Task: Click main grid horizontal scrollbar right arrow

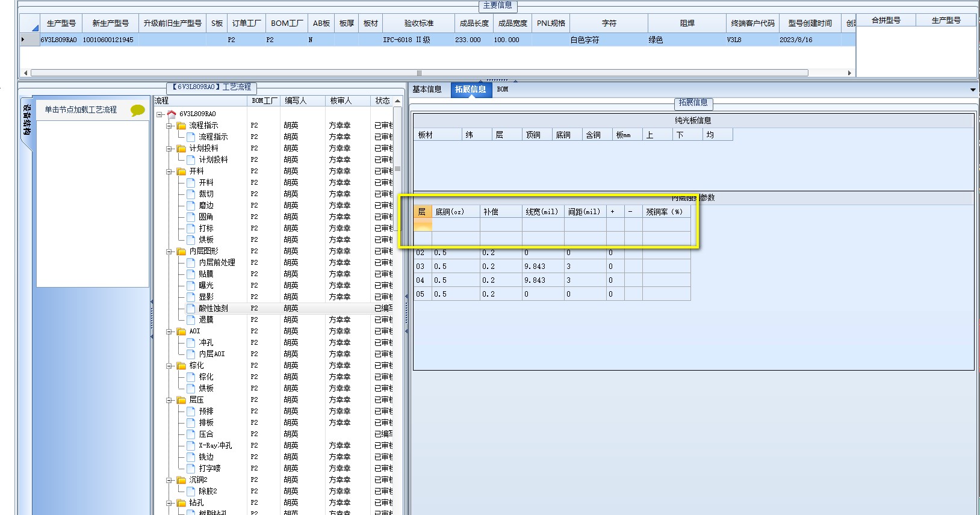Action: click(x=849, y=73)
